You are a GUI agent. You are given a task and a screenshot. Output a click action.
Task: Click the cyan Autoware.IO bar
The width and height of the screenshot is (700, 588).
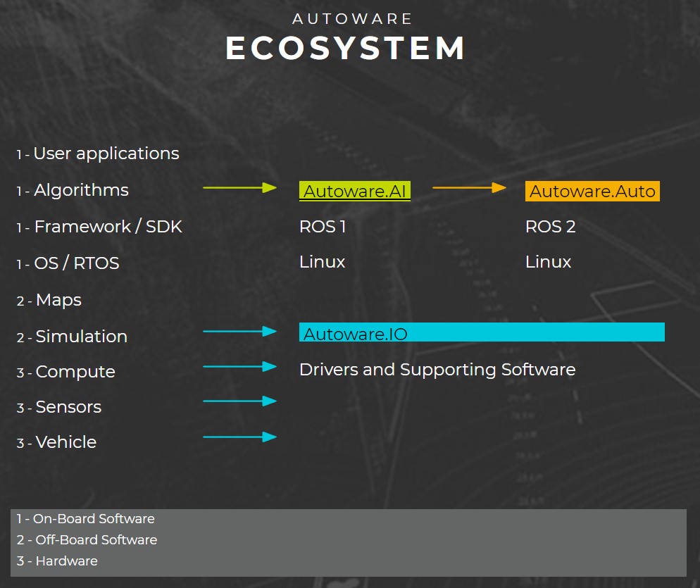(x=482, y=332)
